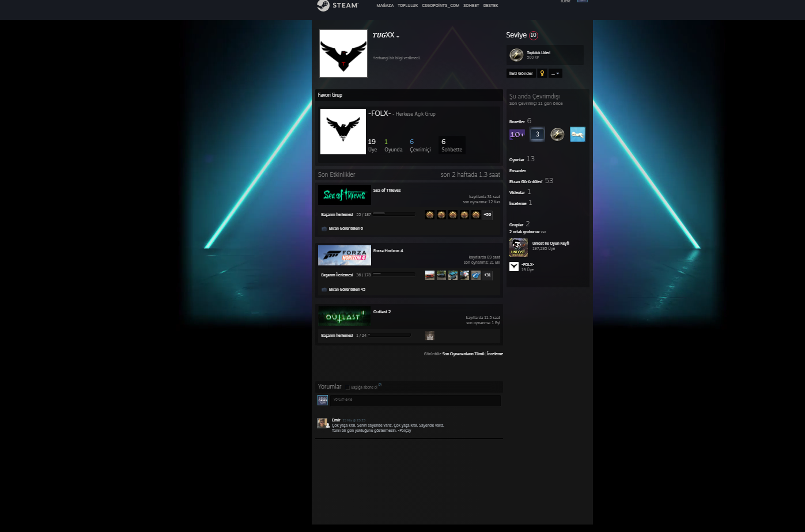Open Envanter link
Image resolution: width=805 pixels, height=532 pixels.
(x=517, y=170)
